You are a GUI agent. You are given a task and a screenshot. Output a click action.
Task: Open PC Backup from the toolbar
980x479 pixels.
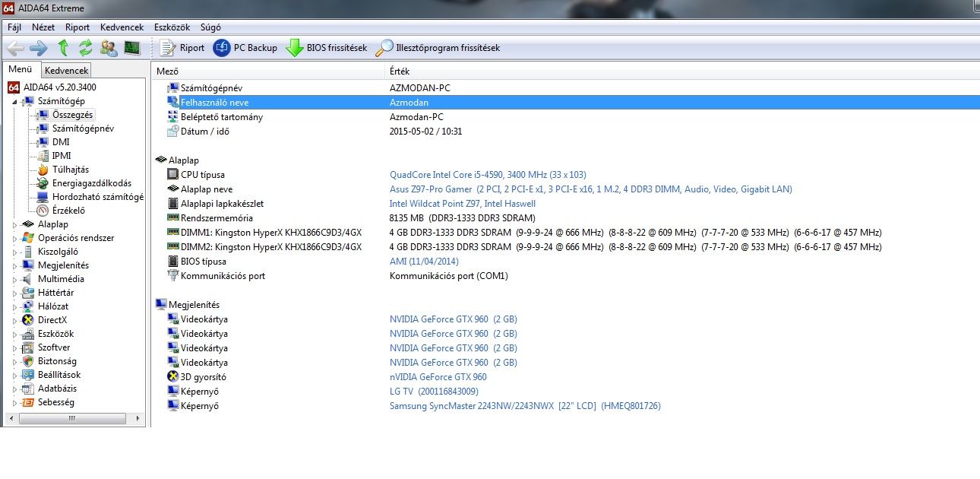click(245, 48)
